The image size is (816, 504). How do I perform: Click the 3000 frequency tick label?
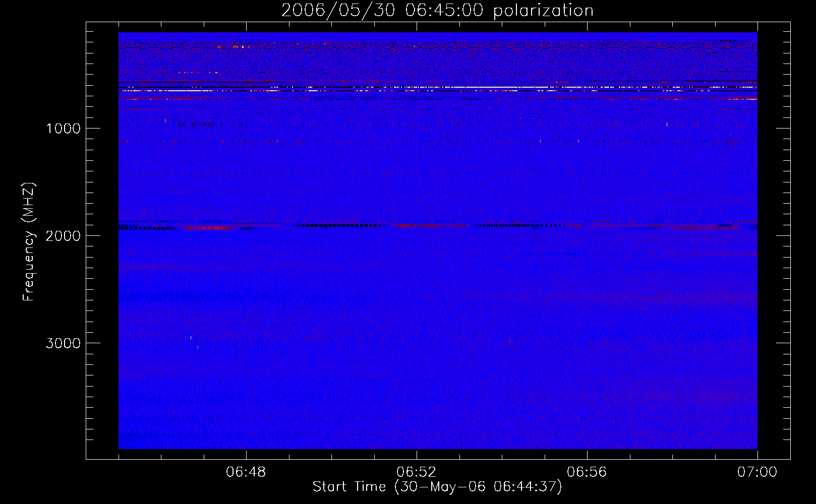click(63, 343)
